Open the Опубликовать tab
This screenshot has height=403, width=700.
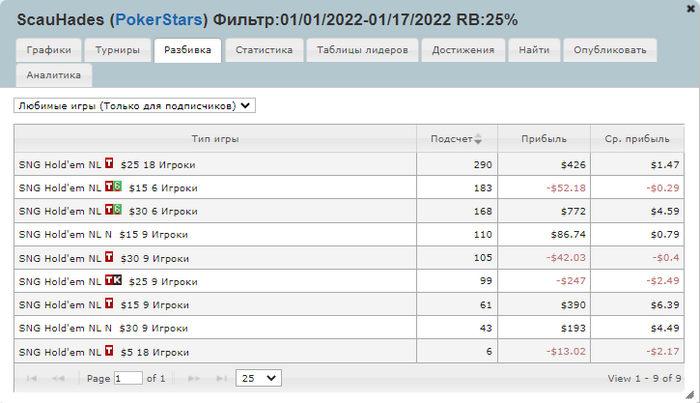610,50
